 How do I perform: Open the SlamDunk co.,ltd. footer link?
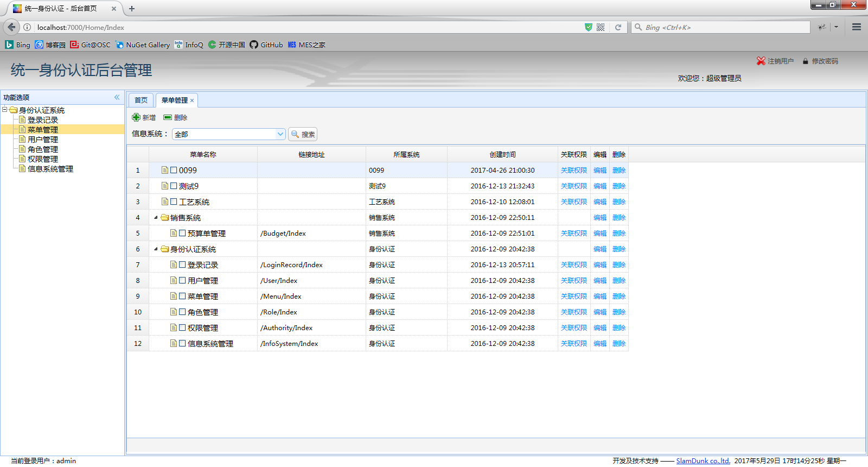point(703,460)
